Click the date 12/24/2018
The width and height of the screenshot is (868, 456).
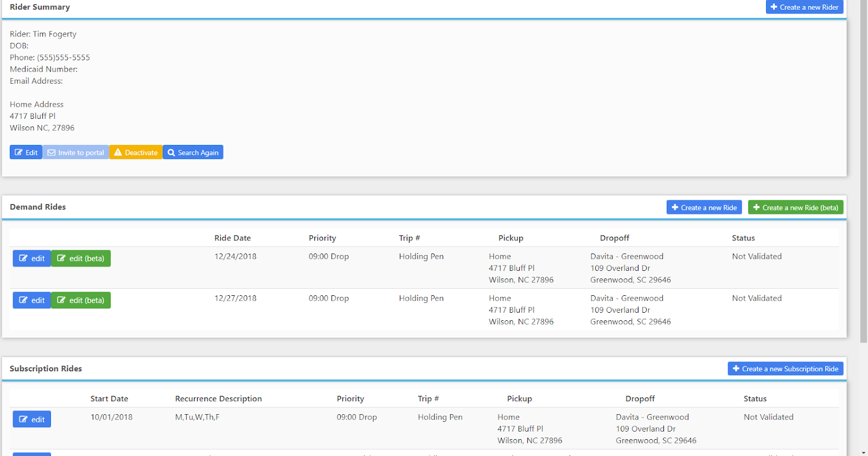pyautogui.click(x=235, y=256)
